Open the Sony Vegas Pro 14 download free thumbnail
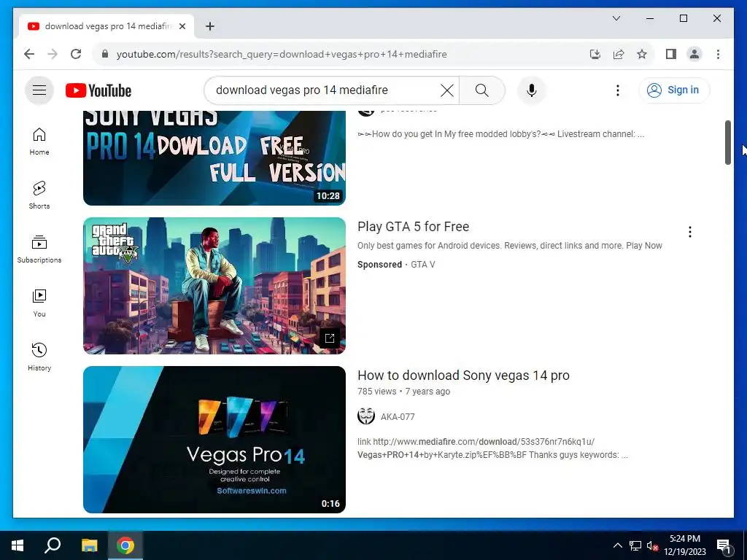Viewport: 747px width, 560px height. pos(214,157)
